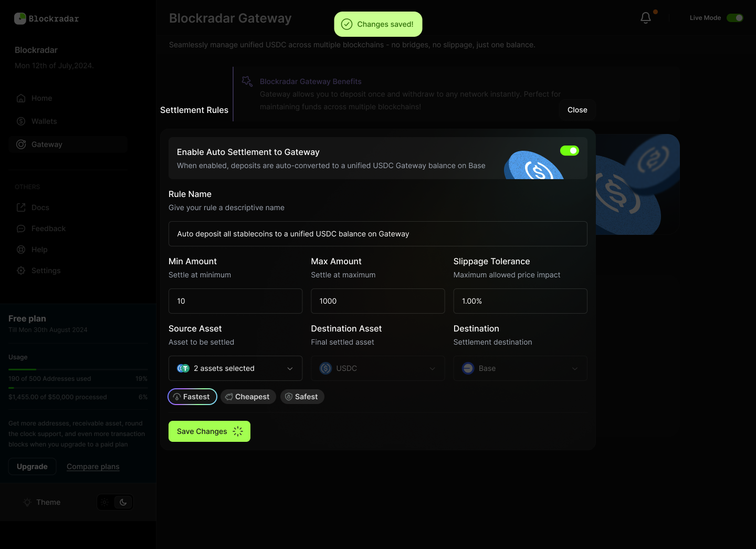Click the Upgrade button

(x=32, y=467)
